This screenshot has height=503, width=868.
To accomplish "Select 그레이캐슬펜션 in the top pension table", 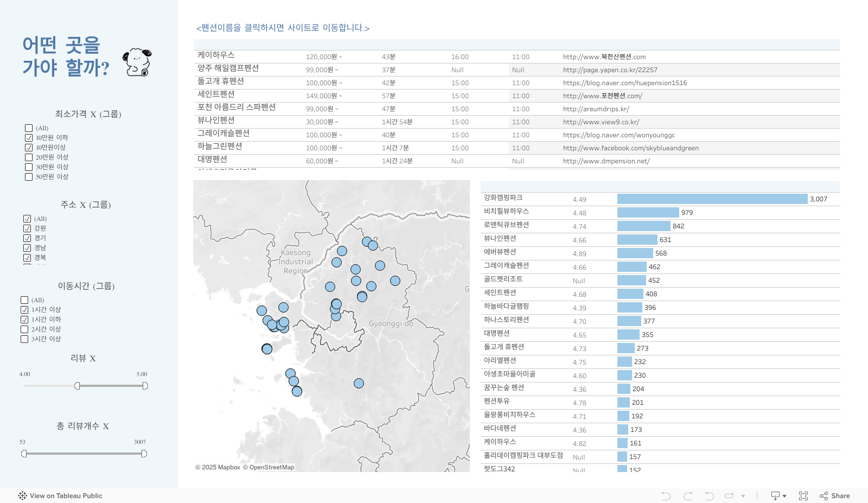I will click(224, 133).
